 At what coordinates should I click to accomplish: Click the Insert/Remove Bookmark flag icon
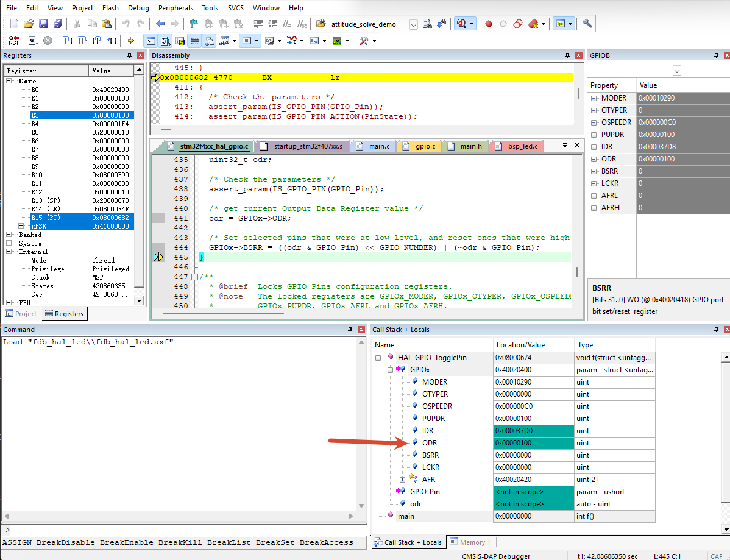194,24
